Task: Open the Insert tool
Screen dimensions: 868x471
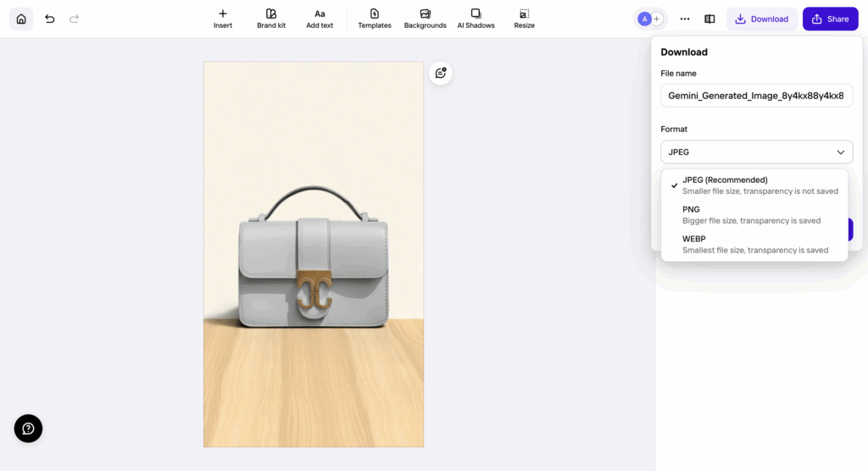Action: 223,19
